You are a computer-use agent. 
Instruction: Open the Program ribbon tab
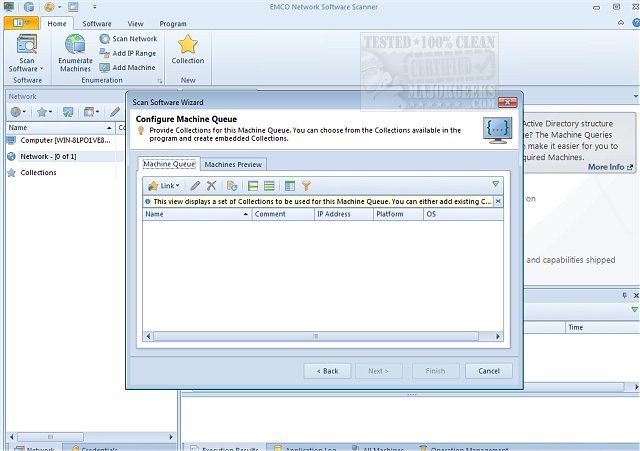[173, 24]
